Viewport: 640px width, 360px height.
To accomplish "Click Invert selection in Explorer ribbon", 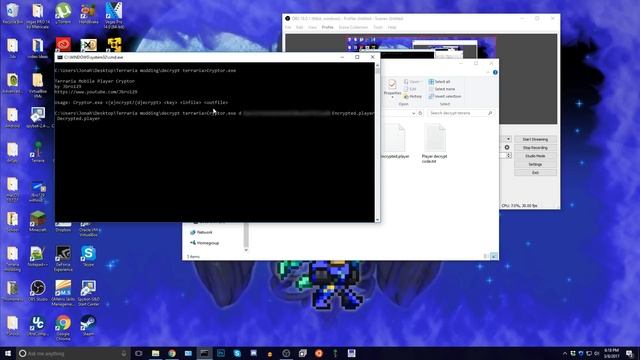I will [x=445, y=96].
